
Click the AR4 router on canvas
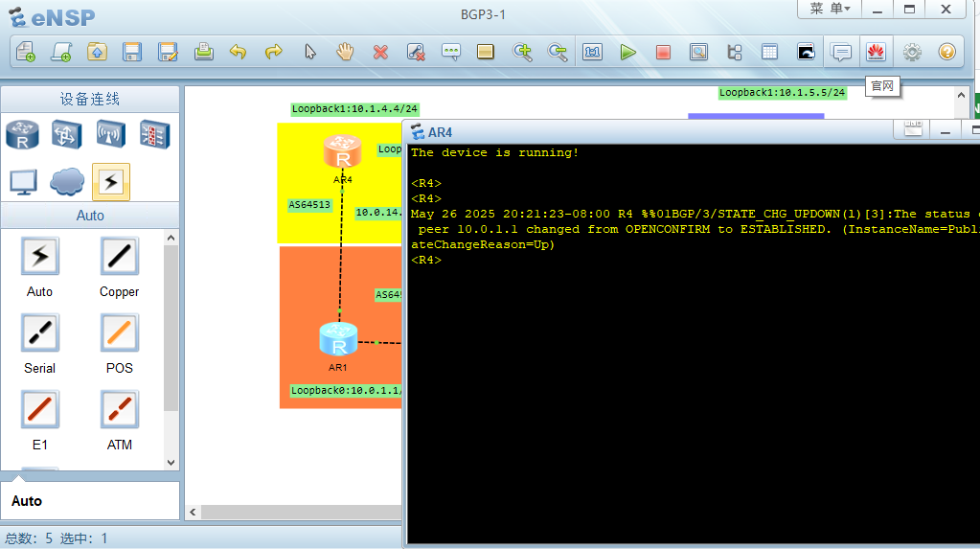tap(343, 151)
